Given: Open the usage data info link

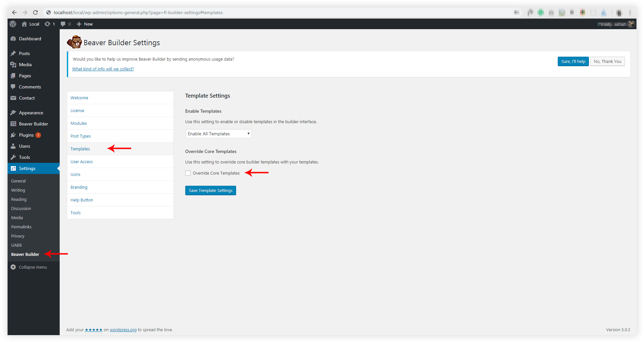Looking at the screenshot, I should [x=103, y=69].
